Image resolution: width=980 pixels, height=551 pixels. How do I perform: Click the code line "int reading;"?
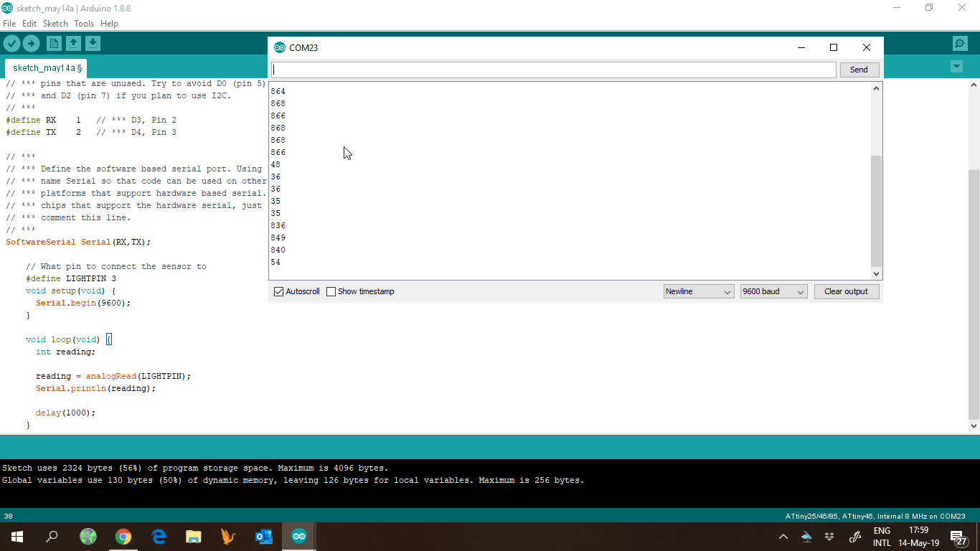(65, 352)
